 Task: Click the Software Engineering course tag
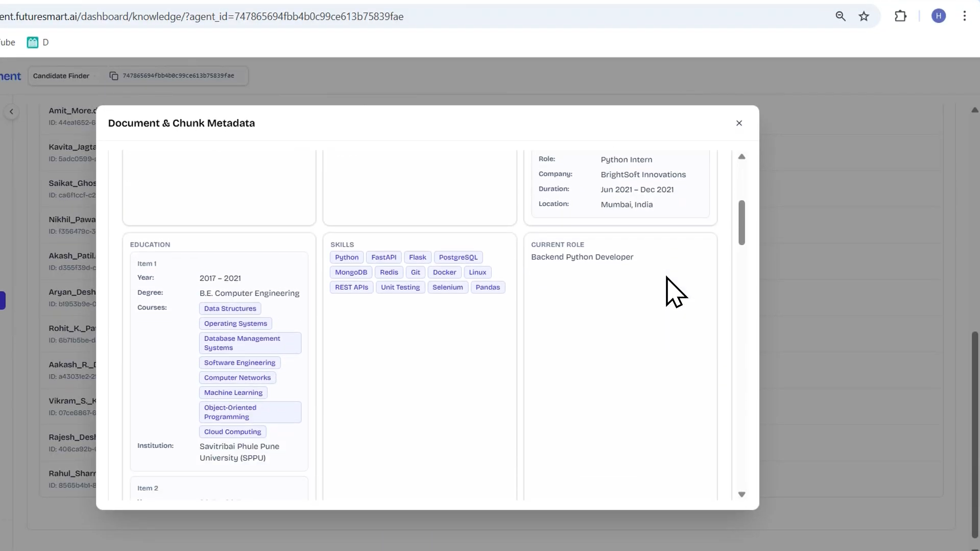point(240,363)
